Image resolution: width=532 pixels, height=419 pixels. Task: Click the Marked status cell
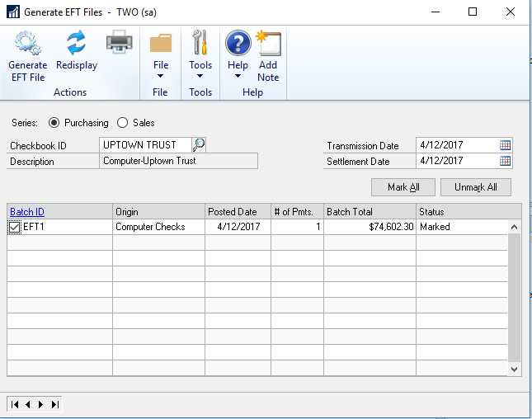click(x=462, y=227)
